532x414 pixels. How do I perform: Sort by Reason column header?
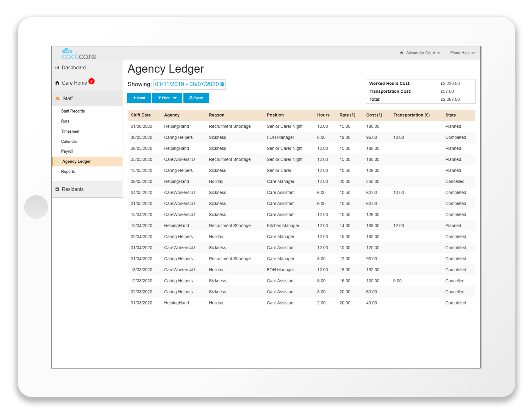pos(216,115)
